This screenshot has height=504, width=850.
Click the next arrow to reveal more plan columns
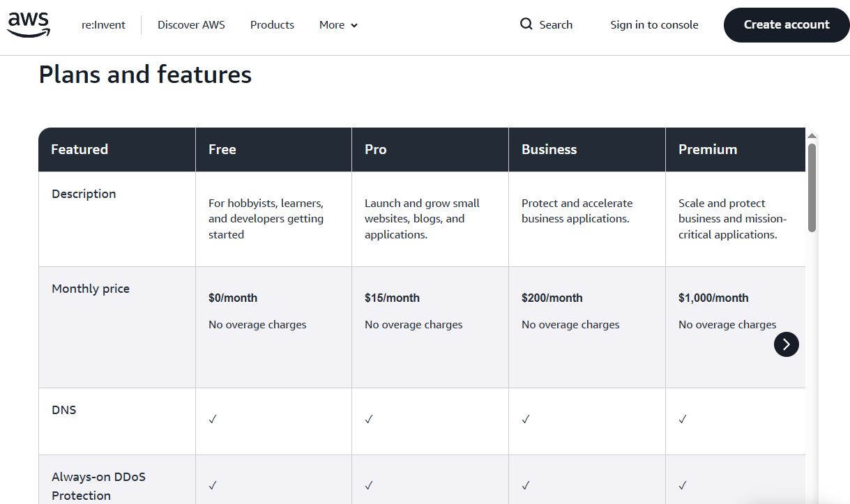787,344
